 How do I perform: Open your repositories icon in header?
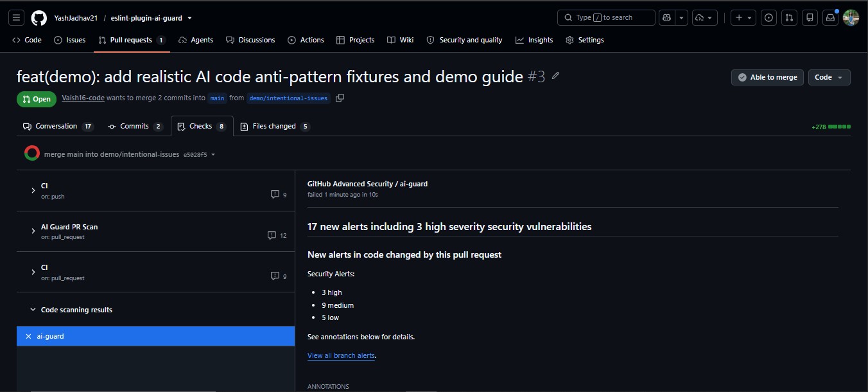810,17
